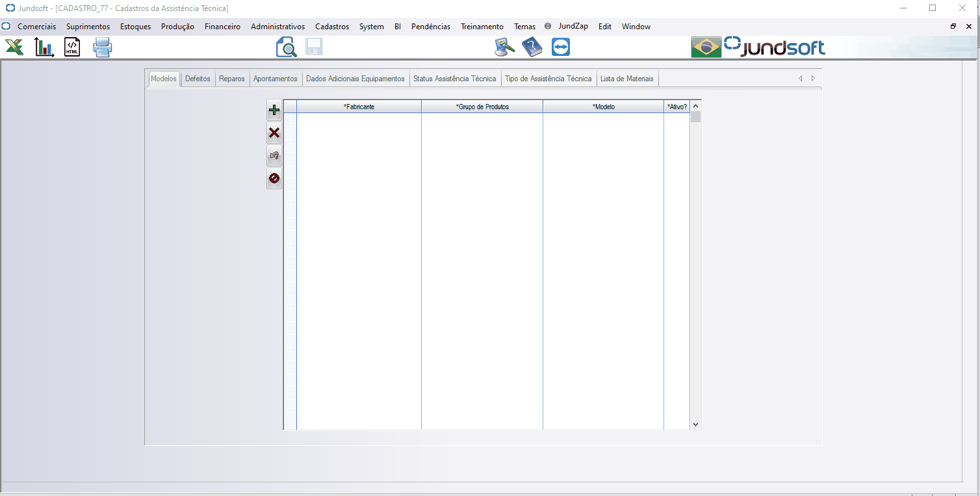Open the user support agent icon

(504, 47)
